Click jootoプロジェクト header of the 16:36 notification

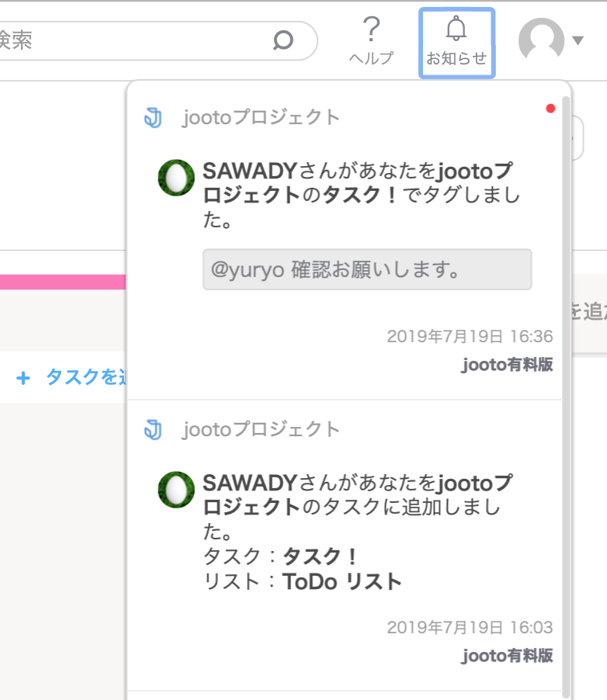[x=262, y=118]
